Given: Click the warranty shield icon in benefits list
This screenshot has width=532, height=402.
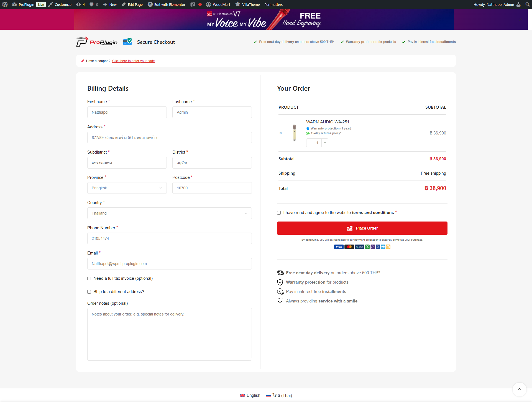Looking at the screenshot, I should coord(280,282).
